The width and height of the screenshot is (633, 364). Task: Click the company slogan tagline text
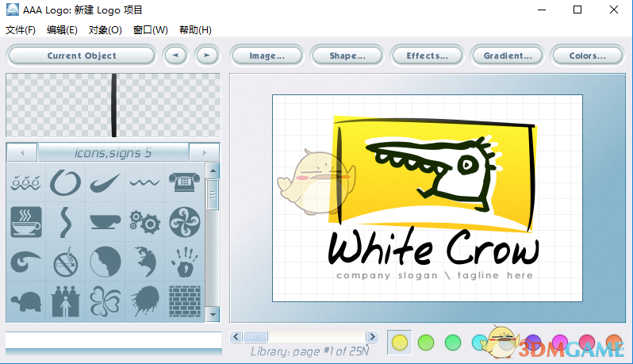click(435, 275)
